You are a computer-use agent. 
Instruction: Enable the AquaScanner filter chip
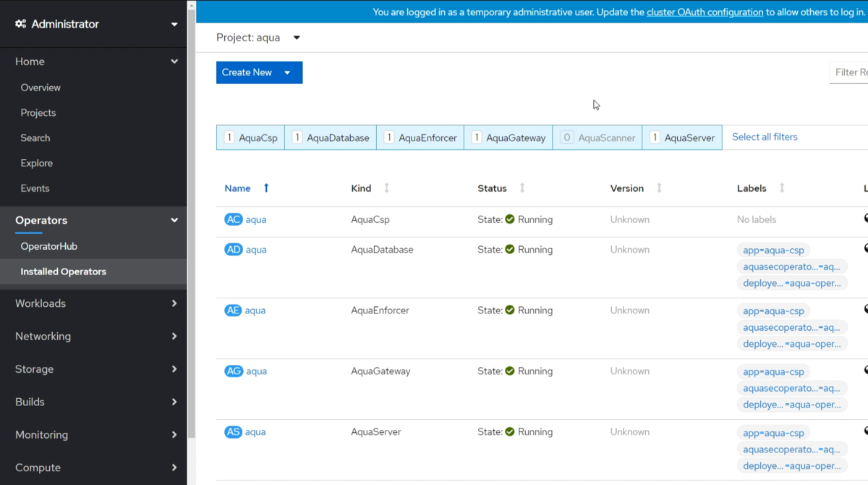597,138
